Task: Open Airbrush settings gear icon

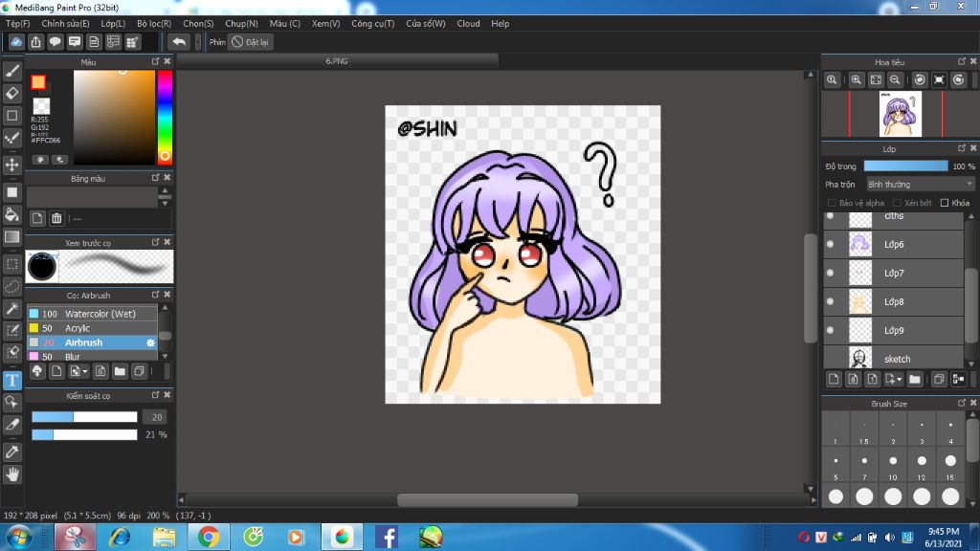Action: (150, 342)
